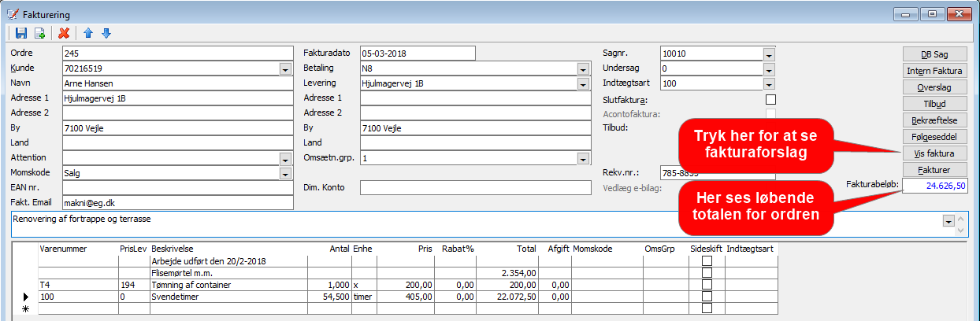
Task: Click the new-row asterisk marker
Action: pos(26,308)
